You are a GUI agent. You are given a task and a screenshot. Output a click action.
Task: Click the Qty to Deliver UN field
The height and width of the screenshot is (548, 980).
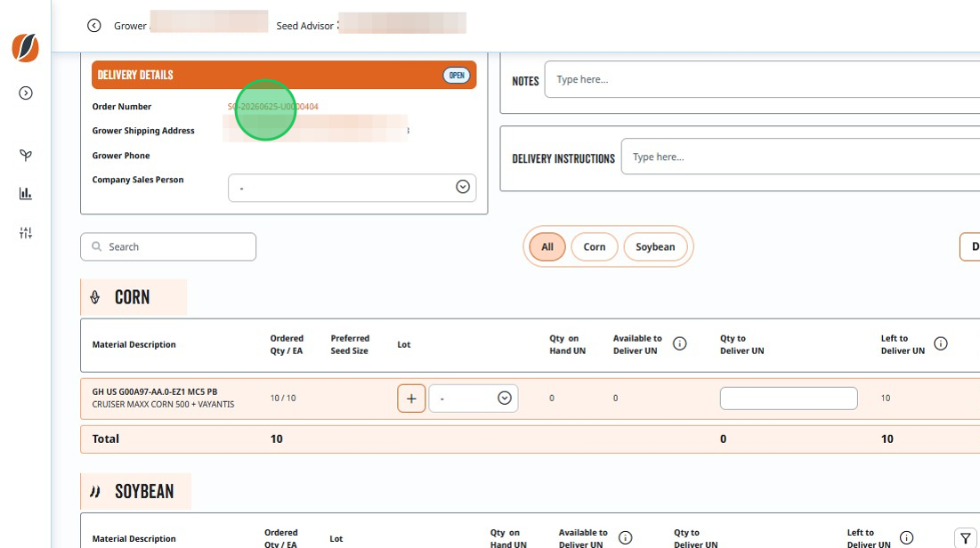[789, 399]
